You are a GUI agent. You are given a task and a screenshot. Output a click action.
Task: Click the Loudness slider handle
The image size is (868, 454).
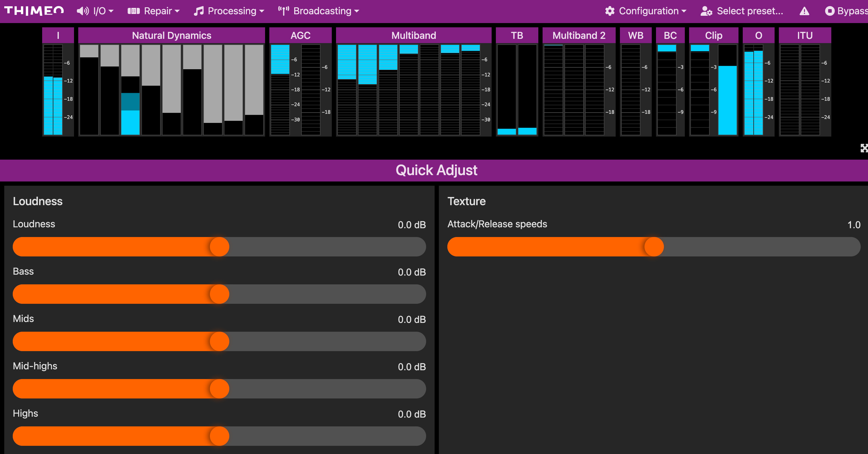tap(219, 247)
